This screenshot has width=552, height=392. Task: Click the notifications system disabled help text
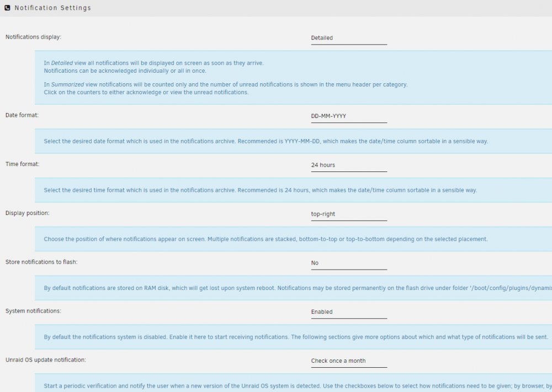pyautogui.click(x=296, y=337)
